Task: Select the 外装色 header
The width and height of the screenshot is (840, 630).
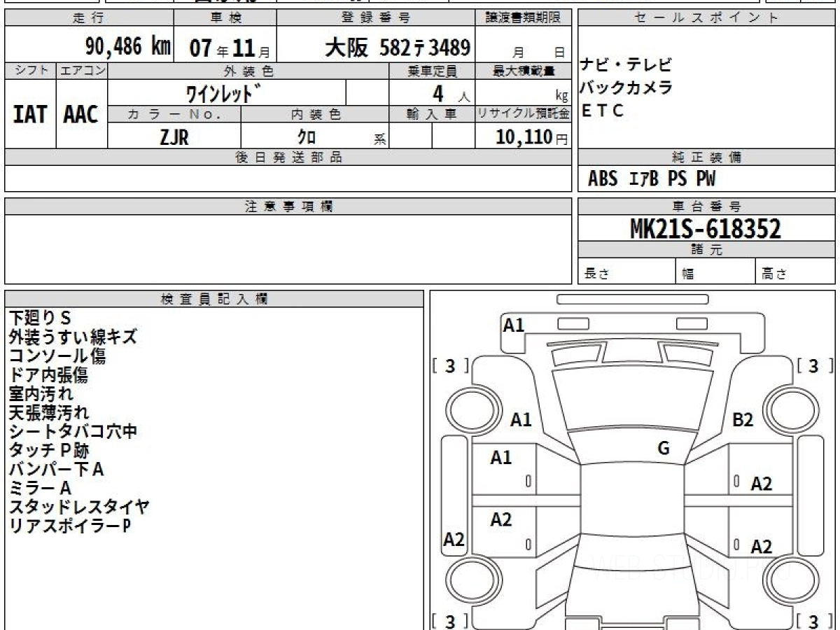Action: click(x=248, y=71)
